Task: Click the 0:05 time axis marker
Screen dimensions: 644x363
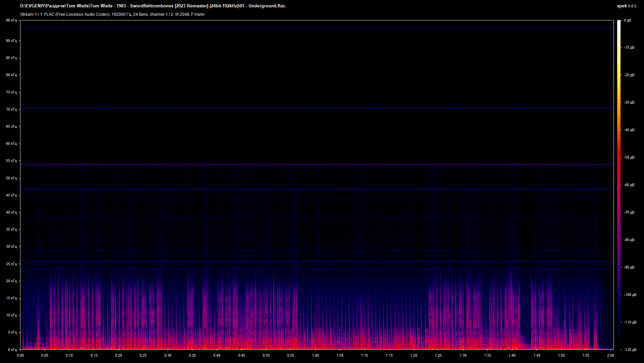Action: coord(45,356)
